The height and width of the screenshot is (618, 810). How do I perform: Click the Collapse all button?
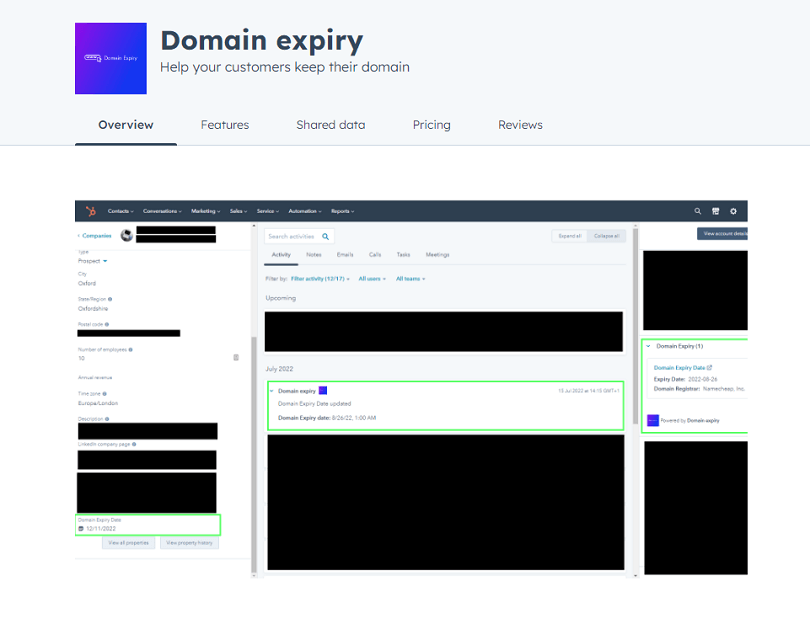(x=606, y=236)
